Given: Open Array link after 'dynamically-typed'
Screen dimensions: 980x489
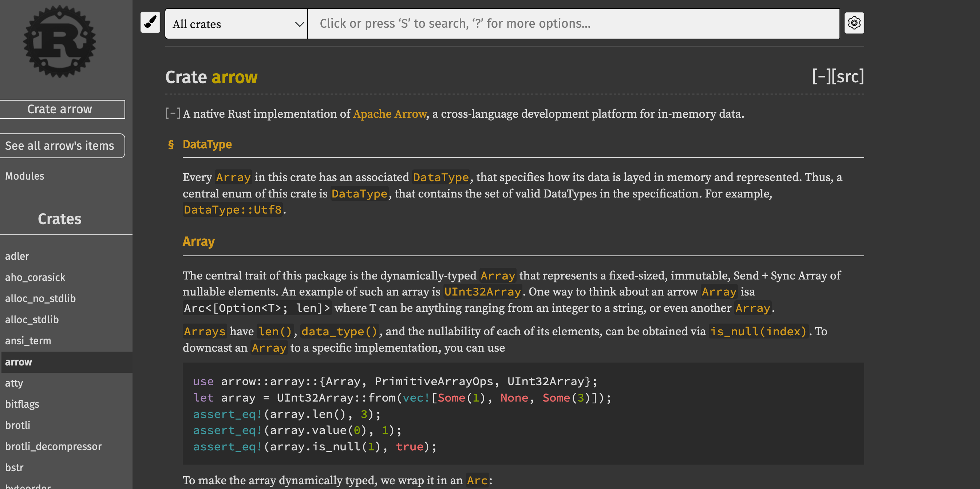Looking at the screenshot, I should point(498,276).
